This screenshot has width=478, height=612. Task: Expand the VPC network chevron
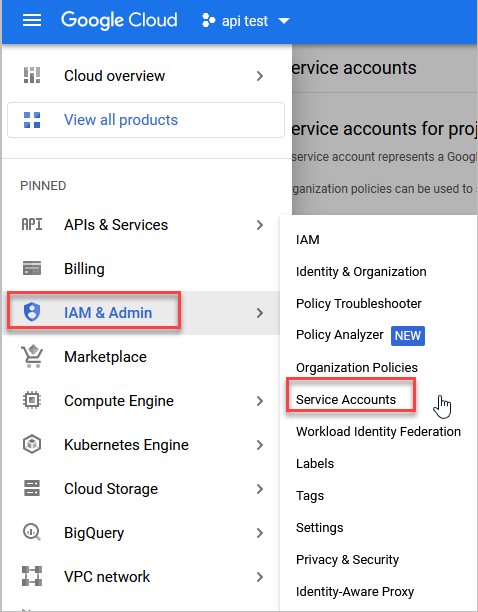coord(260,576)
